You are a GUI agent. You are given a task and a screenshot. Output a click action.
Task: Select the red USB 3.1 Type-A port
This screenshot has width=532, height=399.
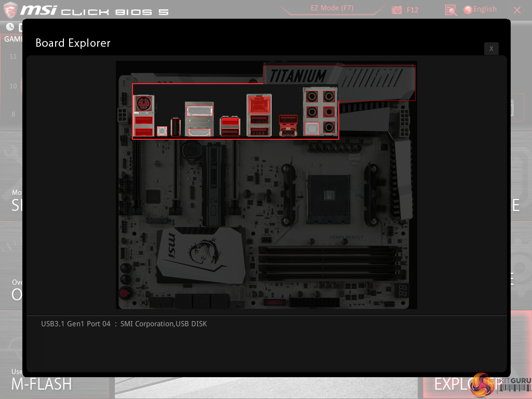coord(288,119)
